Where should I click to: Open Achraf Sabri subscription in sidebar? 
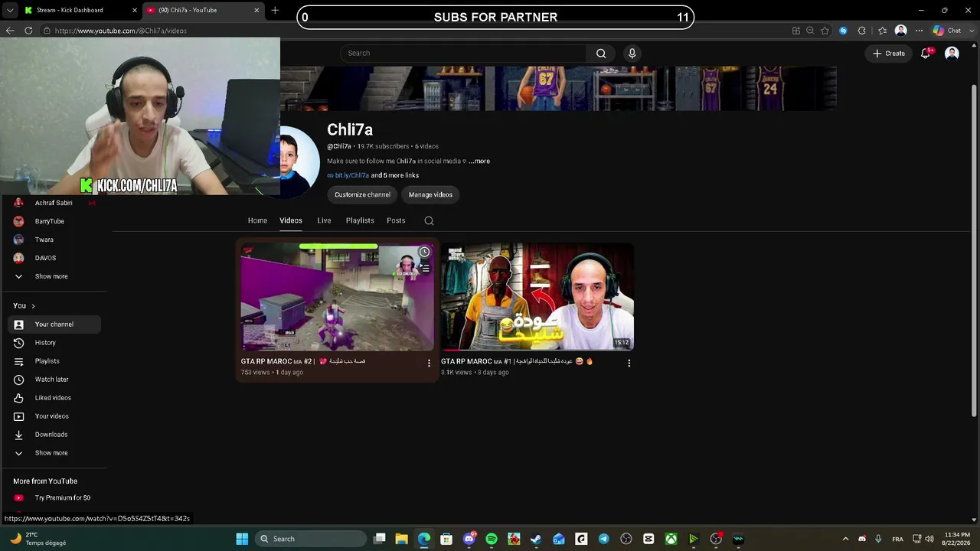click(x=54, y=203)
